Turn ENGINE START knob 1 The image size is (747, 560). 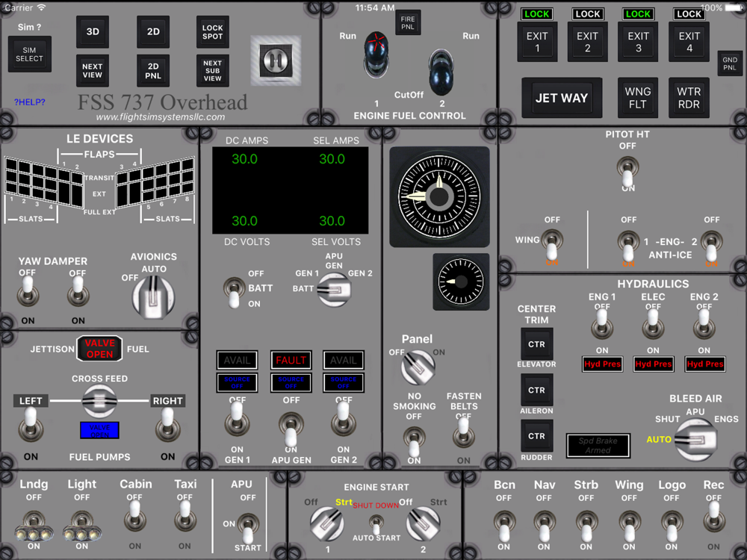tap(327, 524)
